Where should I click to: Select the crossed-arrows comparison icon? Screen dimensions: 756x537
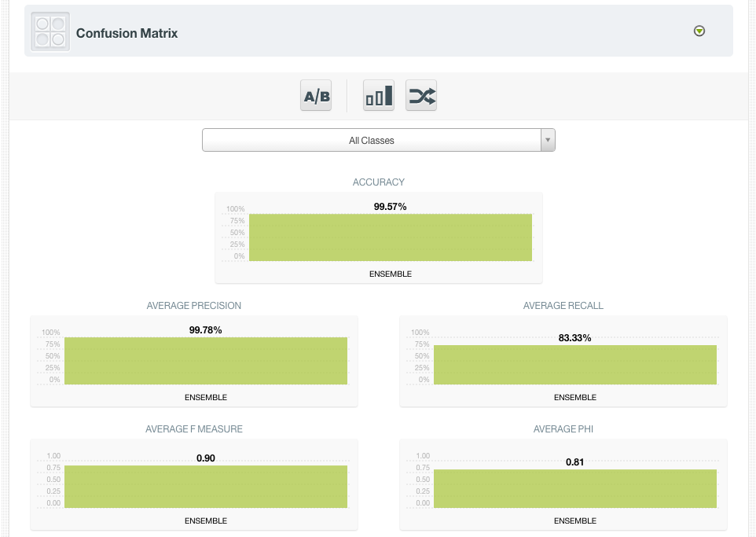point(420,94)
